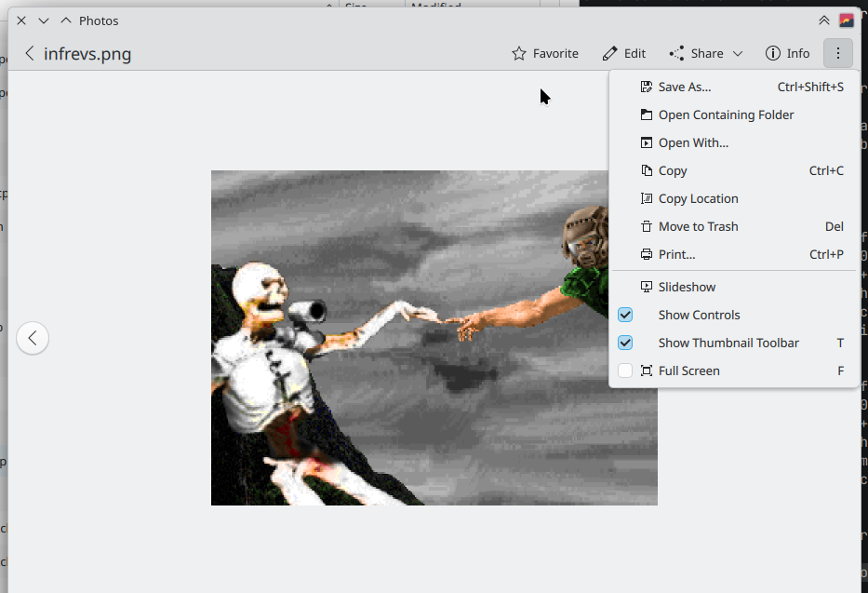Choose Move to Trash from the menu

click(698, 226)
